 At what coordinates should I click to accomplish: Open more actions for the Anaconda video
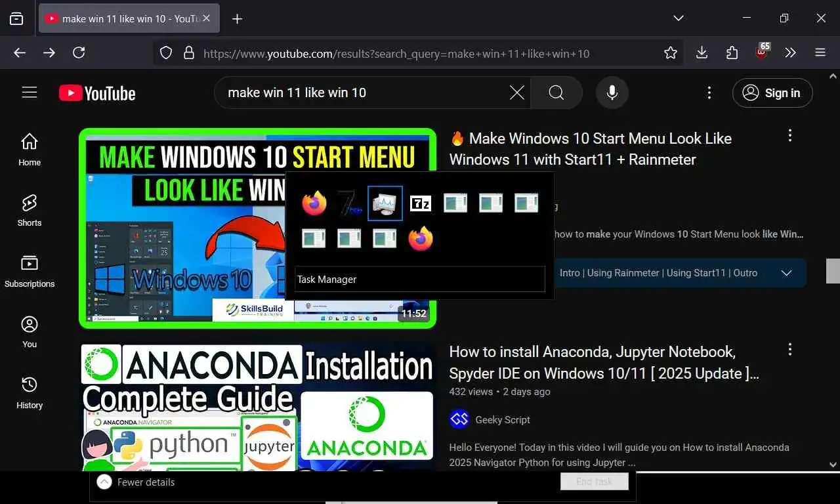point(789,349)
